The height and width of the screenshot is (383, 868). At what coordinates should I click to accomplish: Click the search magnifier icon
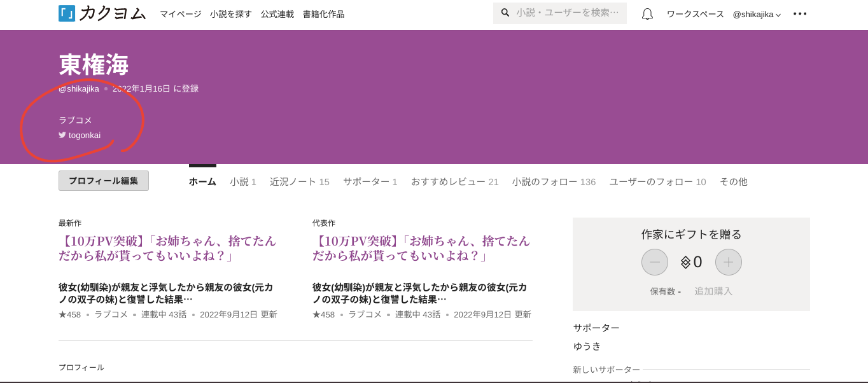pos(505,13)
